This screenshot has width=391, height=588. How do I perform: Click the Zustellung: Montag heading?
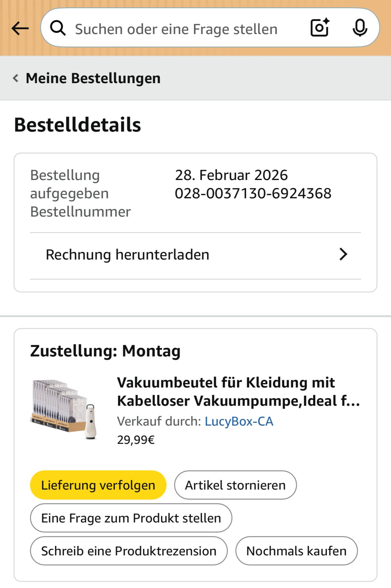(x=105, y=351)
